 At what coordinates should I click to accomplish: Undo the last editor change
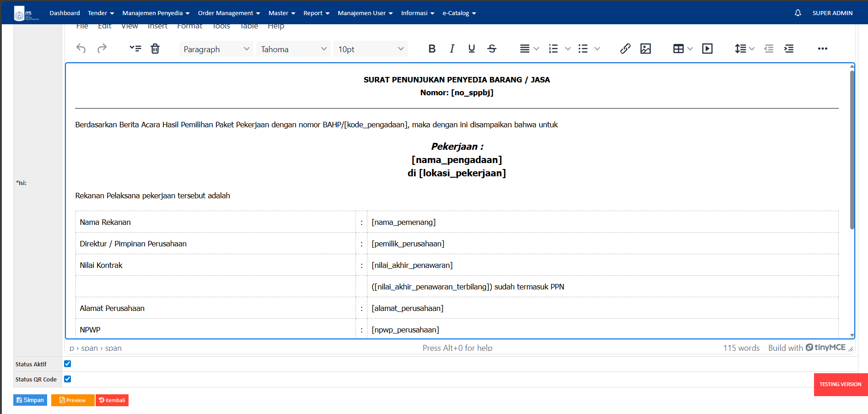(x=81, y=49)
